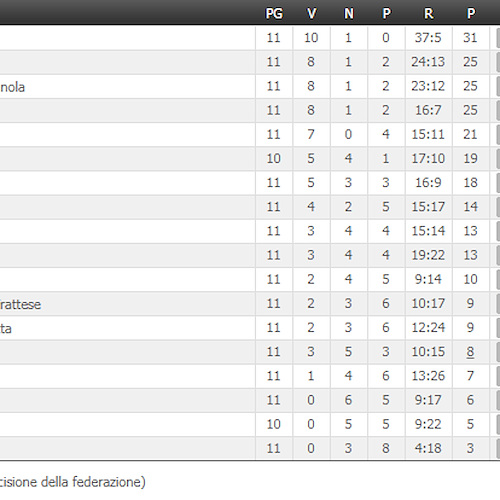
Task: Sort standings by N draws header
Action: coord(349,14)
